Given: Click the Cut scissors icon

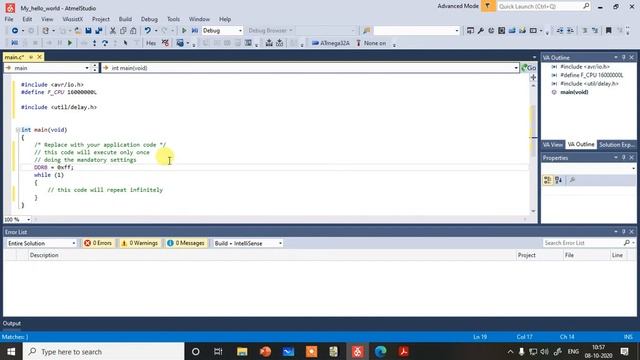Looking at the screenshot, I should tap(113, 31).
